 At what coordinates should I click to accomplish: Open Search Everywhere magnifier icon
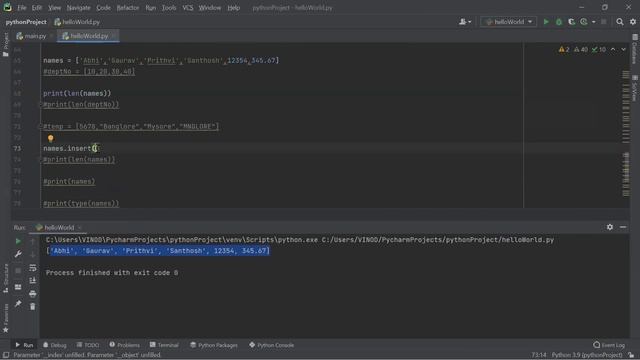[620, 22]
